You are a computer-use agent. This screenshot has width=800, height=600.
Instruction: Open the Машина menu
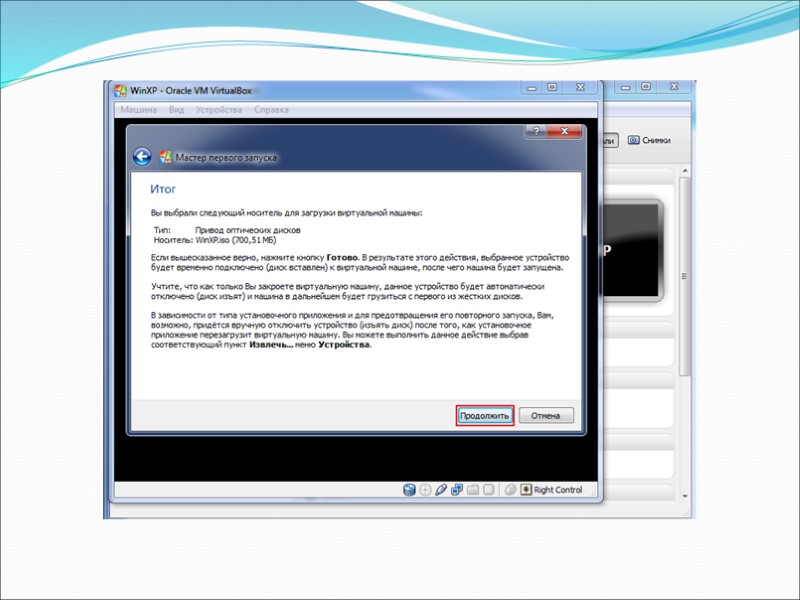click(x=138, y=110)
